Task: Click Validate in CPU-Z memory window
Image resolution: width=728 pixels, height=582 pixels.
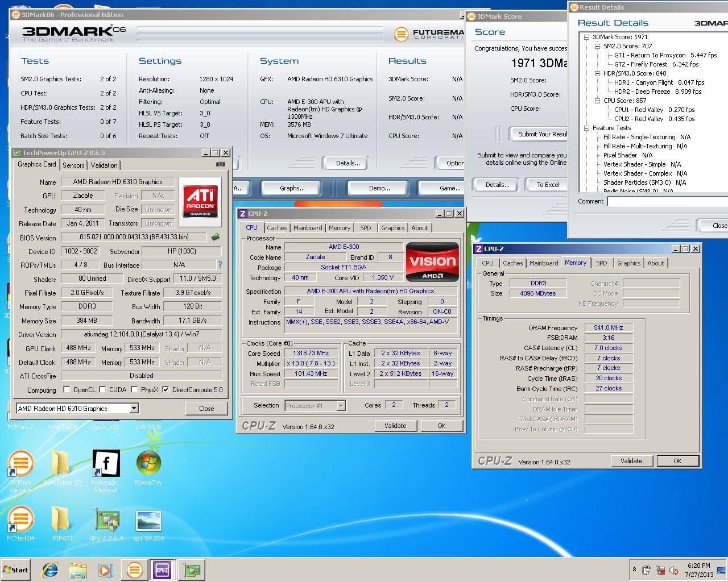Action: point(631,461)
